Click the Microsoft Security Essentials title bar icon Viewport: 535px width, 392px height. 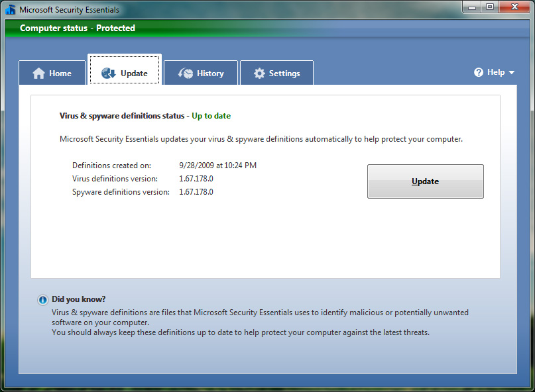pyautogui.click(x=11, y=9)
